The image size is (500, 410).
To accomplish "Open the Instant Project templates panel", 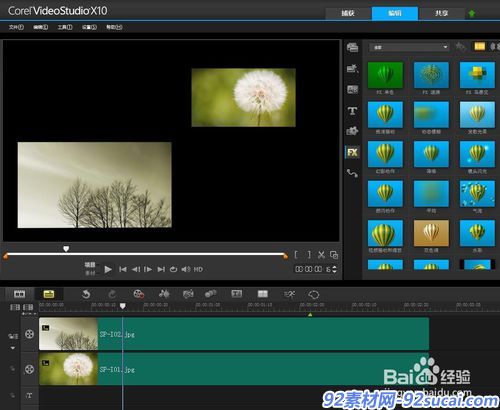I will pos(352,68).
